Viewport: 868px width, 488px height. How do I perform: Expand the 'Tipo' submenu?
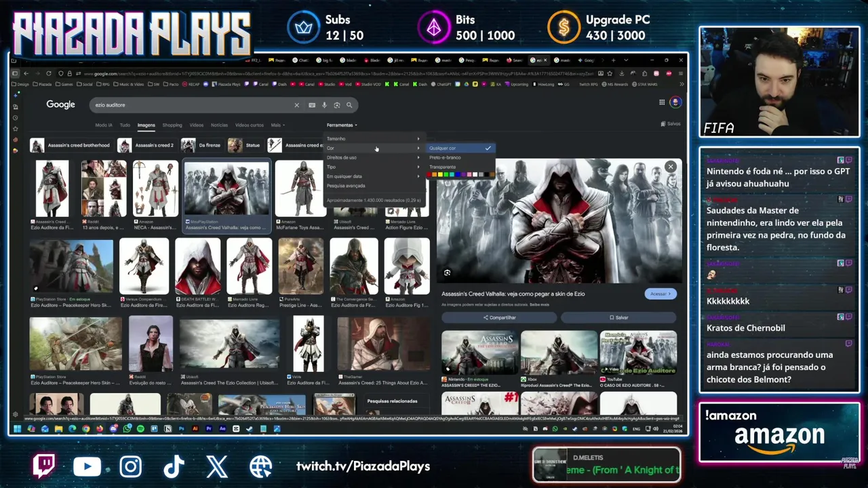pos(374,167)
